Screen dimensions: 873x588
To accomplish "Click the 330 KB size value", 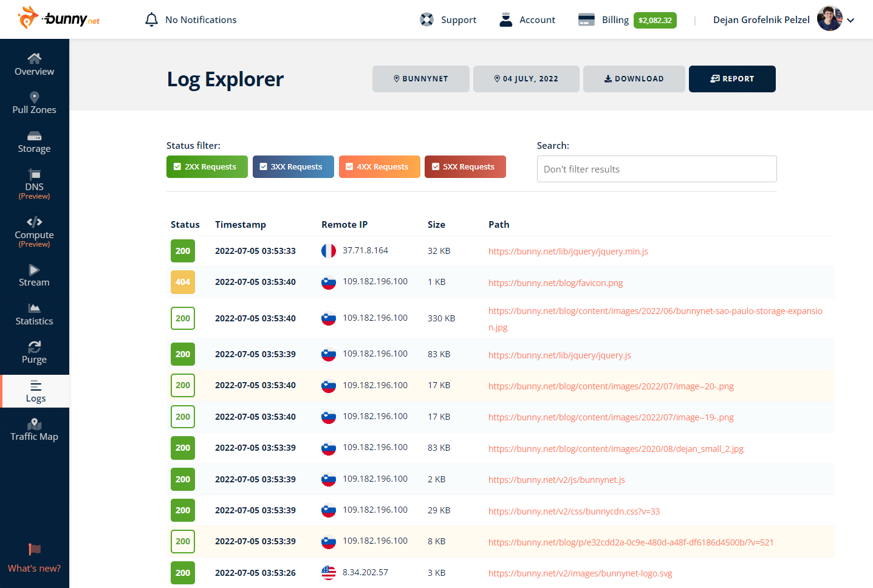I will [441, 318].
